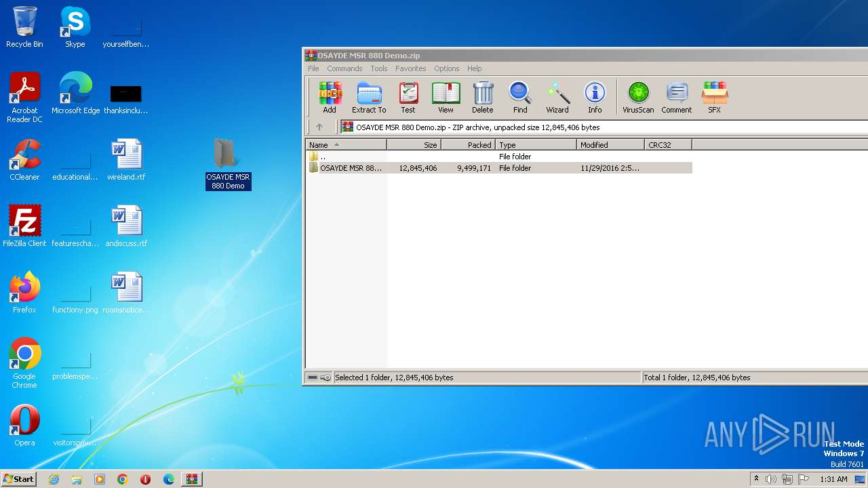
Task: Select functiony.png desktop file
Action: (x=75, y=298)
